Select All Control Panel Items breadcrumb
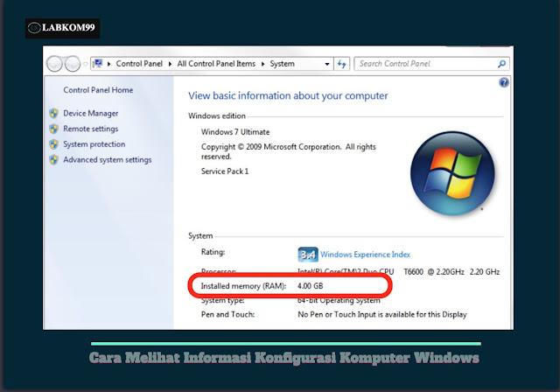560x392 pixels. tap(216, 64)
